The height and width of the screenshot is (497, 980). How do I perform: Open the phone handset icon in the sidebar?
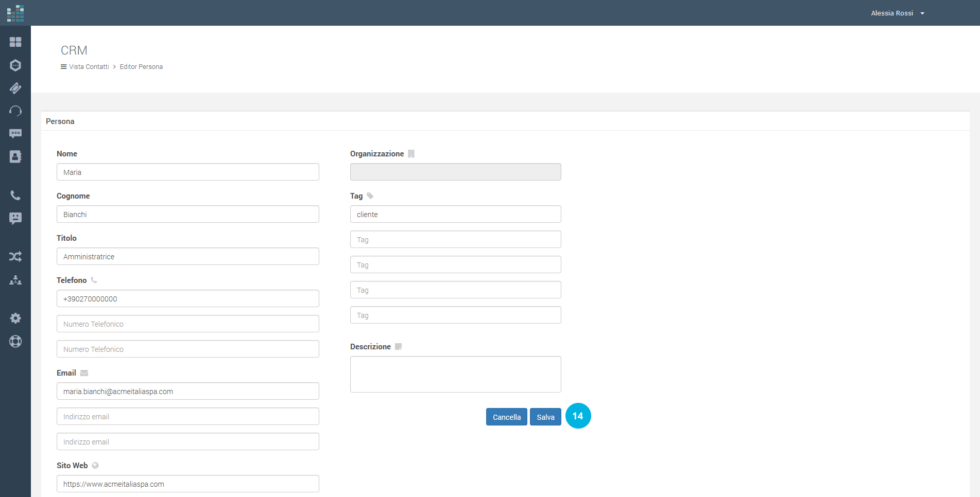pos(15,196)
